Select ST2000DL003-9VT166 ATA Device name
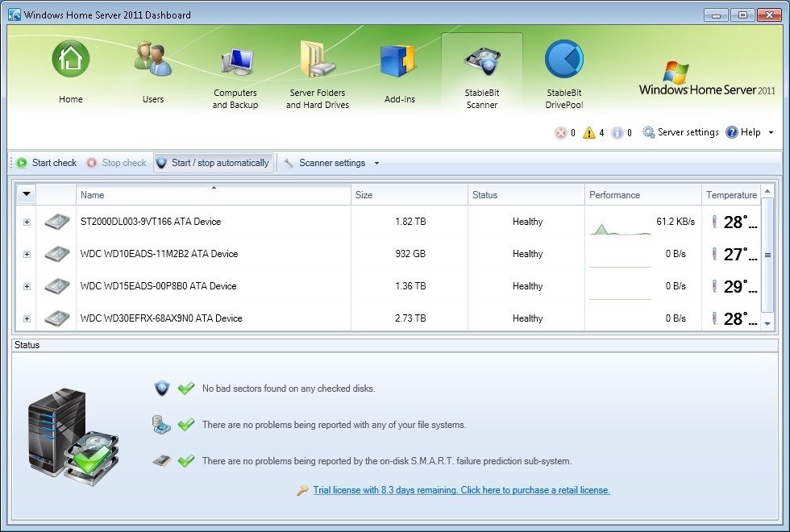This screenshot has height=532, width=790. coord(151,222)
